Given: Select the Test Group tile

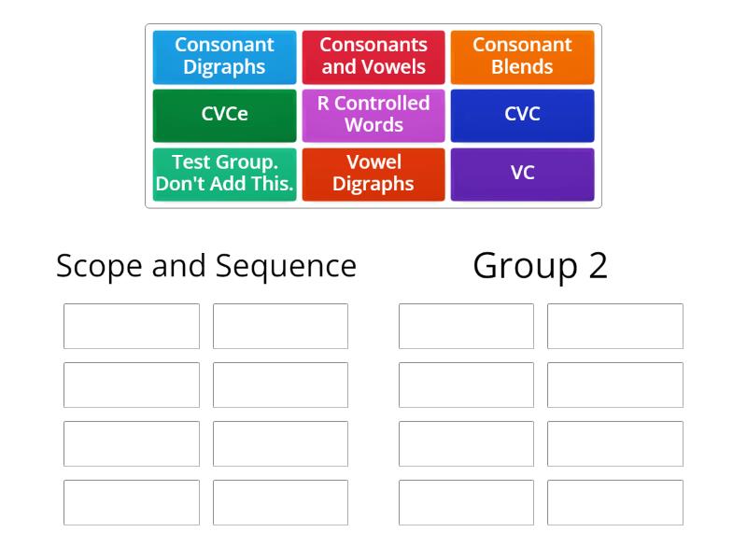Looking at the screenshot, I should 224,174.
